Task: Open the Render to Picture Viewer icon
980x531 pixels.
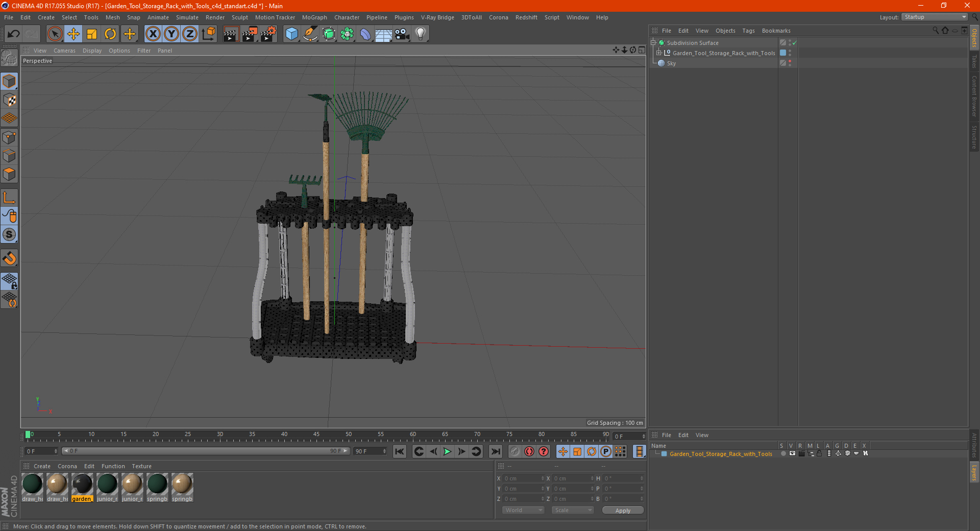Action: point(250,34)
